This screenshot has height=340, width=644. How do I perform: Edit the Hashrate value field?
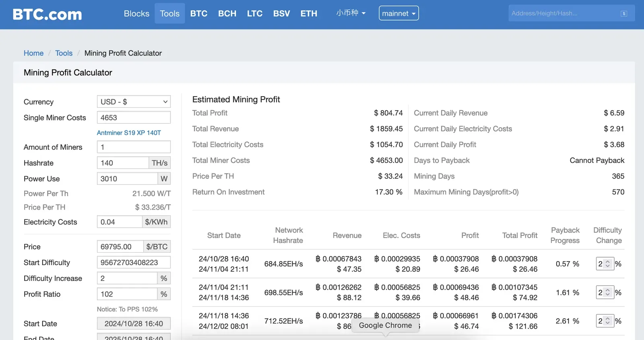point(123,163)
